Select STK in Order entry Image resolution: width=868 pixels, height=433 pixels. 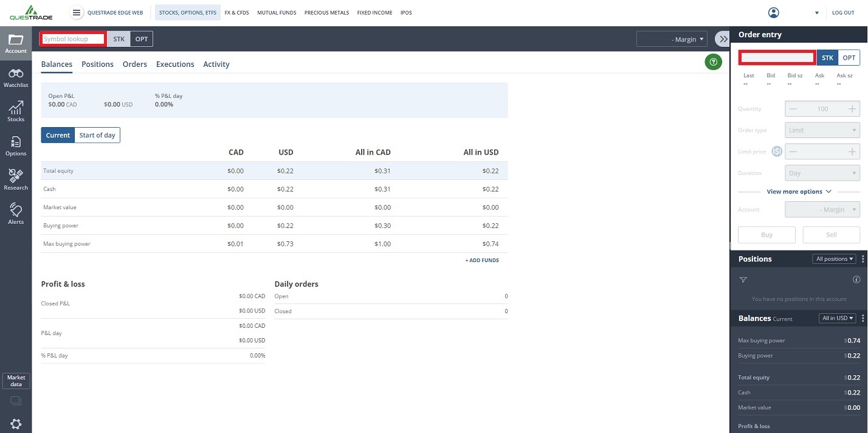tap(827, 58)
